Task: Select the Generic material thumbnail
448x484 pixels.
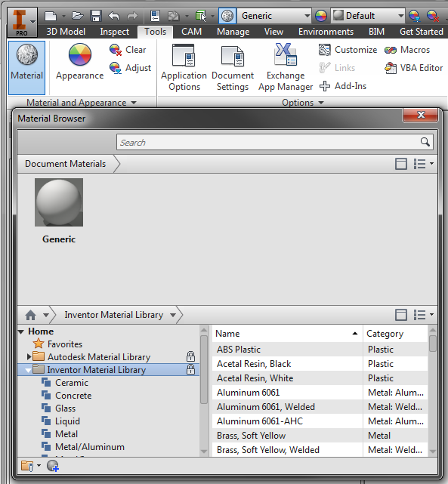Action: [x=59, y=202]
